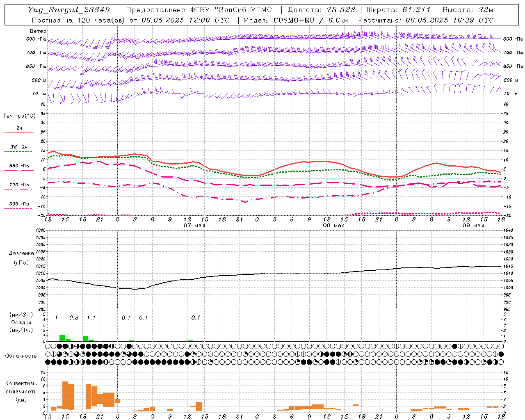Click the date label "08 мая"
The image size is (525, 420).
(x=334, y=226)
